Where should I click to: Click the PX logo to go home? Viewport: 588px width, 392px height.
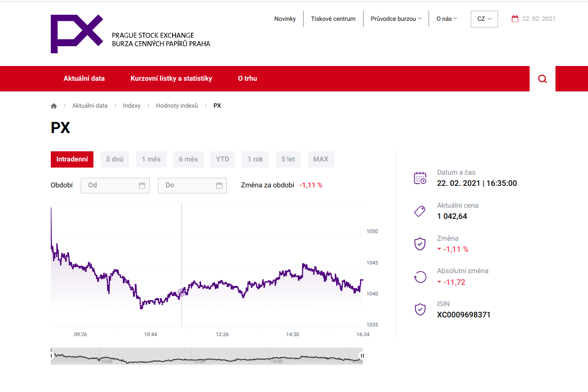point(77,33)
